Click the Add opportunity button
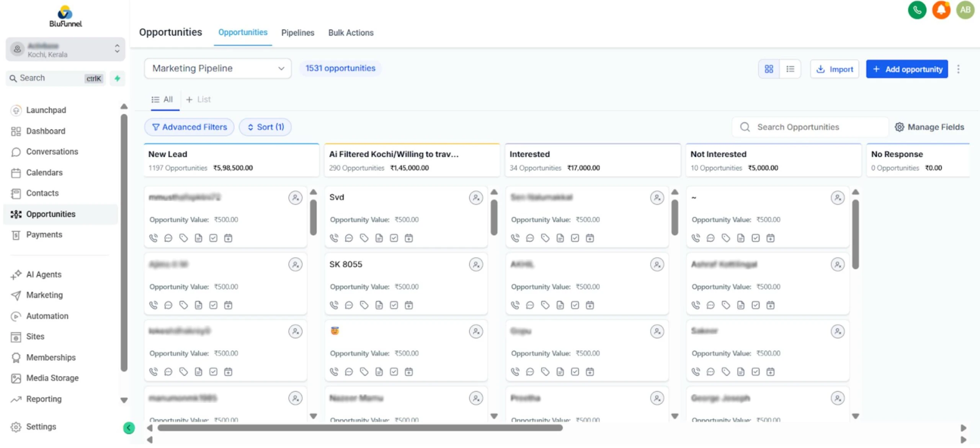Image resolution: width=980 pixels, height=448 pixels. coord(906,69)
